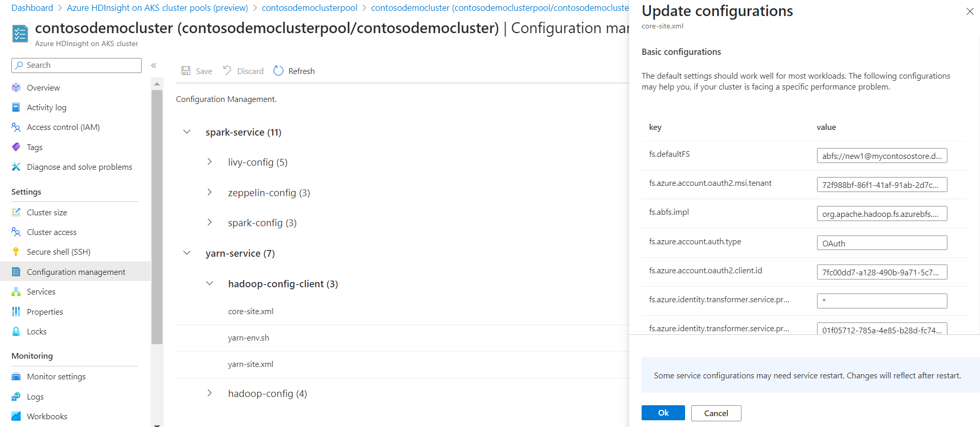This screenshot has width=980, height=427.
Task: Click the Activity log icon
Action: [x=16, y=107]
